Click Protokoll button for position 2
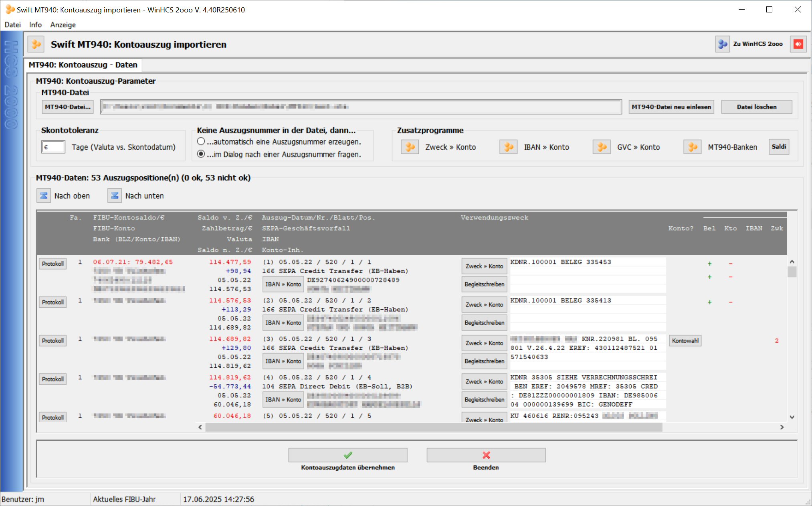The height and width of the screenshot is (506, 812). click(x=53, y=302)
